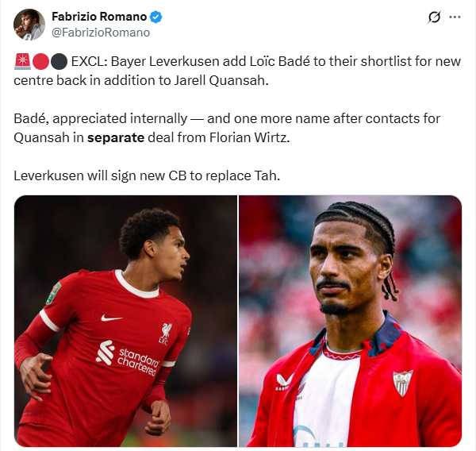The height and width of the screenshot is (451, 476).
Task: Click the LFC liver bird crest
Action: [x=166, y=334]
